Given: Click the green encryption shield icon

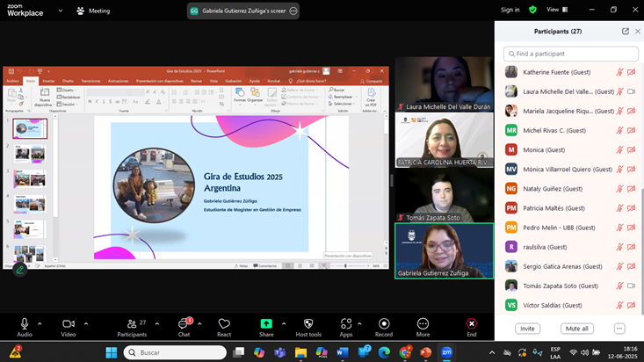Looking at the screenshot, I should pos(532,10).
